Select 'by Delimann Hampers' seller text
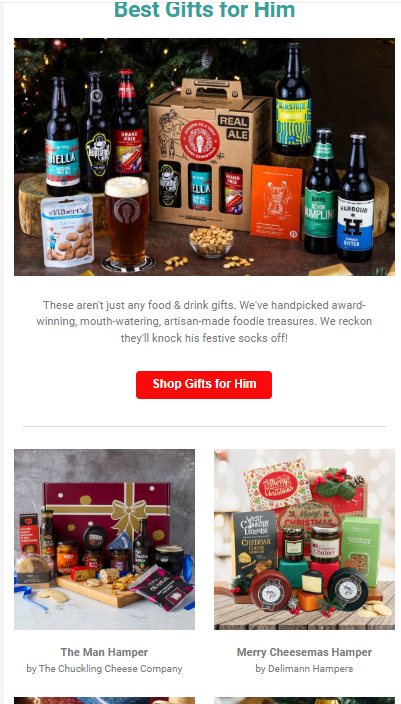The image size is (401, 704). coord(304,669)
